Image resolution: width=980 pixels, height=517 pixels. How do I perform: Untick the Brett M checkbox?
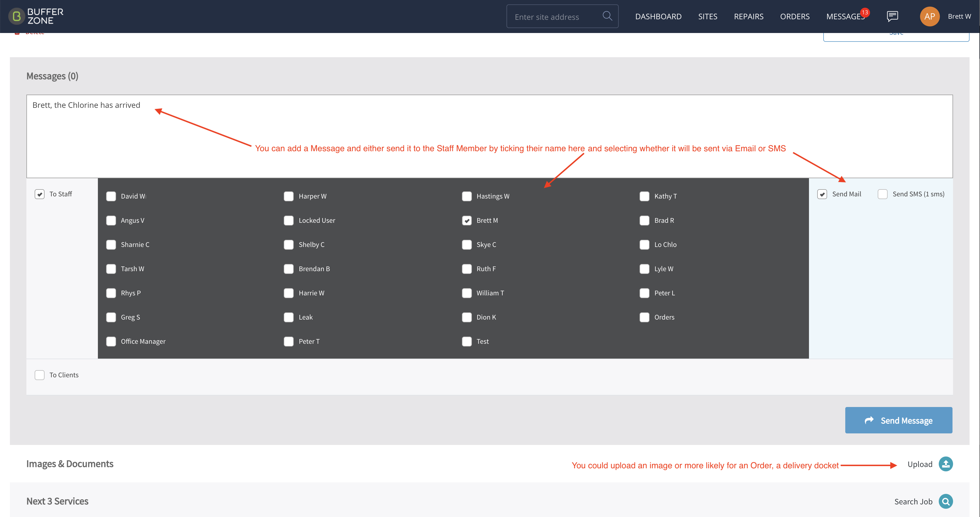[466, 220]
